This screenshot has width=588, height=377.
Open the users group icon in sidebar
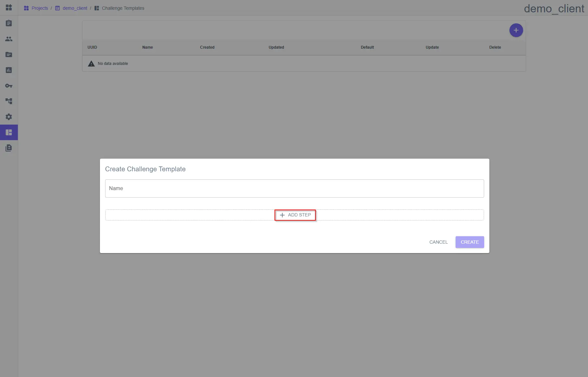click(9, 39)
